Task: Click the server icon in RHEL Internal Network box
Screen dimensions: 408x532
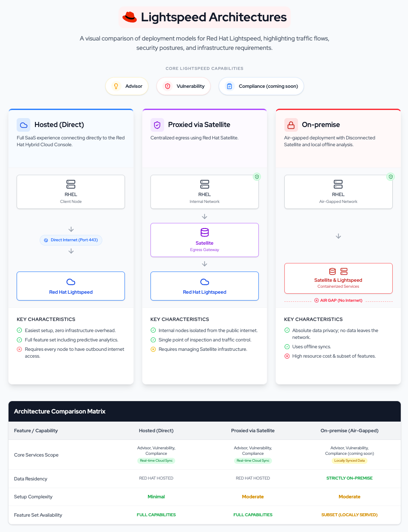Action: click(x=205, y=184)
